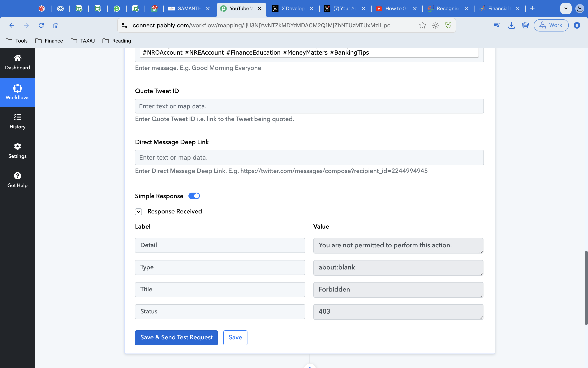Click the Status label field
Image resolution: width=588 pixels, height=368 pixels.
220,312
